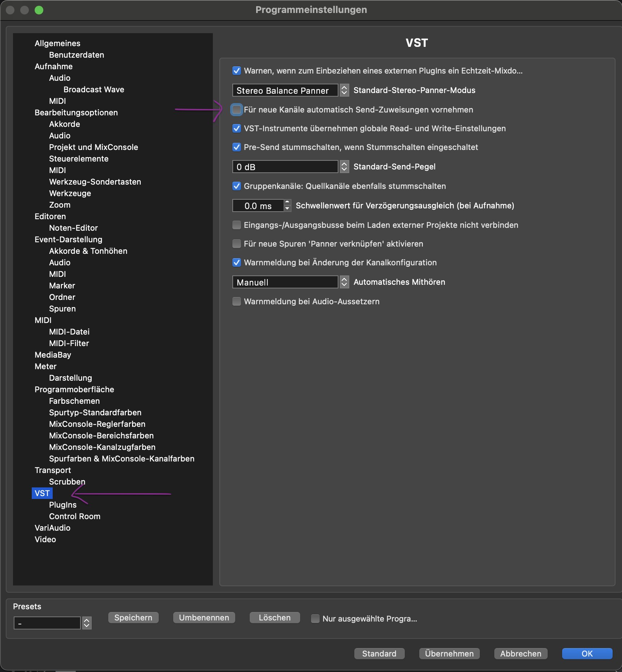
Task: Disable Pre-Send stummschalten checkbox
Action: (237, 147)
